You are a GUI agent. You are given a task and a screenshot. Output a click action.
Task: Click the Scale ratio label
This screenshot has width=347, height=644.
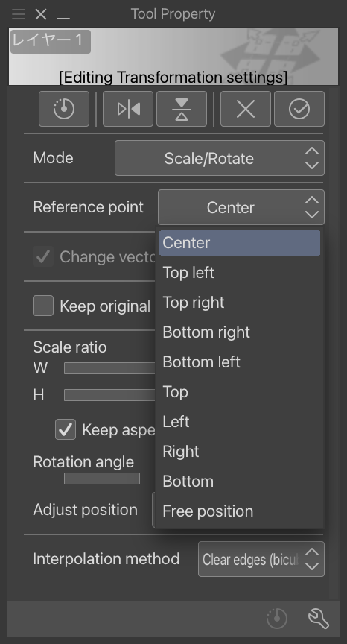(70, 347)
